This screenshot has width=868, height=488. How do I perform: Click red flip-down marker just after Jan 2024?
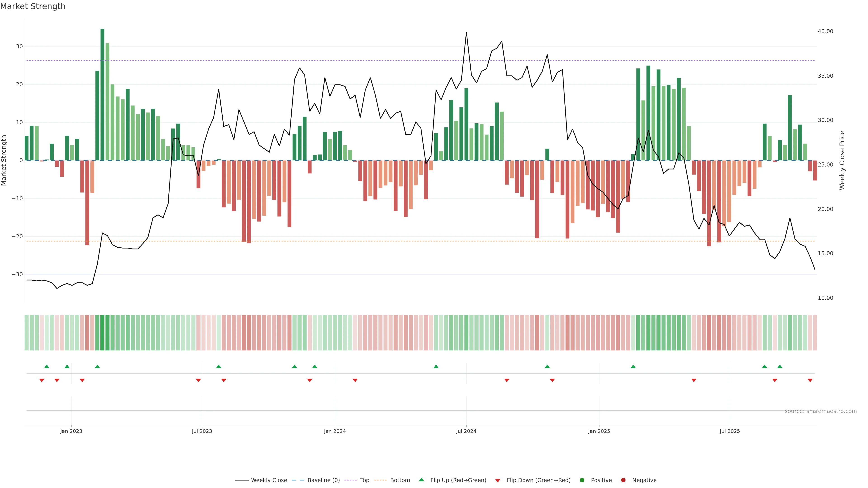355,380
